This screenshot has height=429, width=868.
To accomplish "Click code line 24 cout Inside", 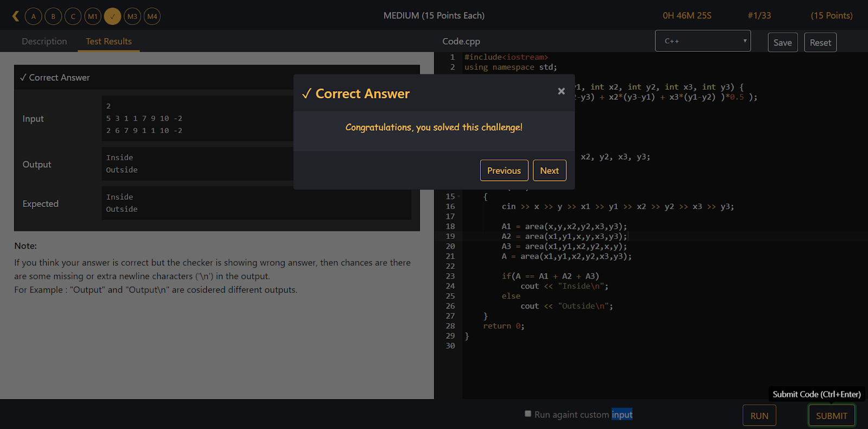I will [564, 286].
